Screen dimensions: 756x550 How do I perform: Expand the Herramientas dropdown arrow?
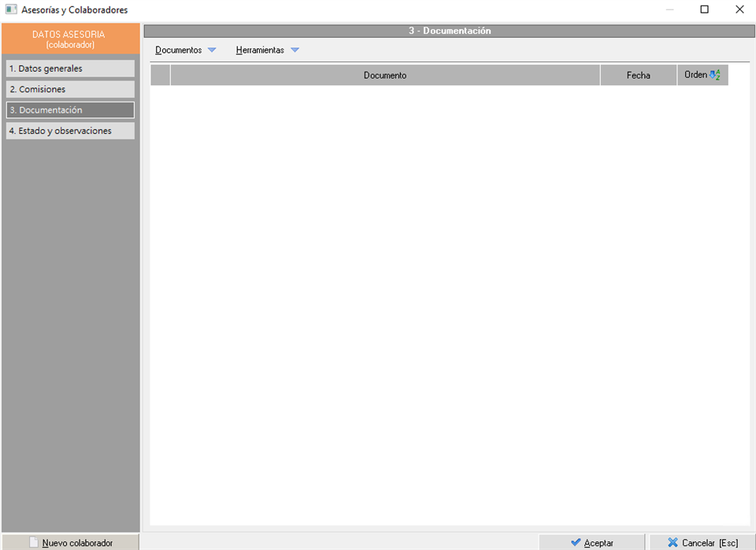295,50
